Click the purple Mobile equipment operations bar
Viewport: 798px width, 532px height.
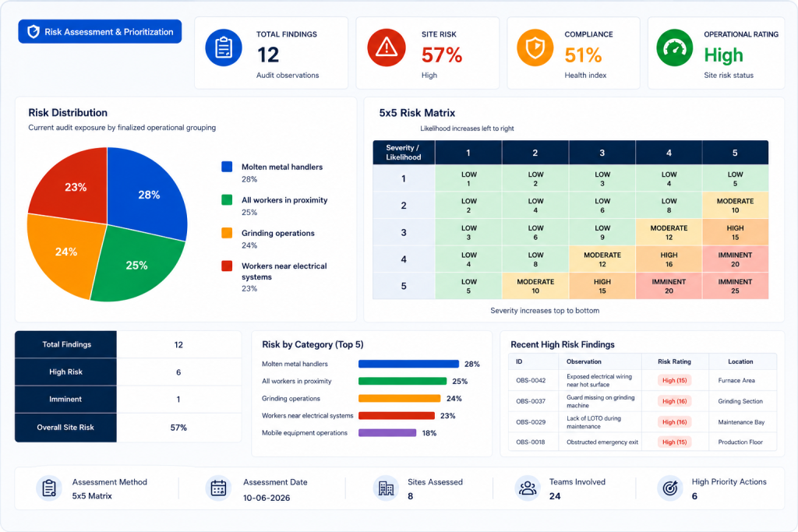pyautogui.click(x=387, y=433)
